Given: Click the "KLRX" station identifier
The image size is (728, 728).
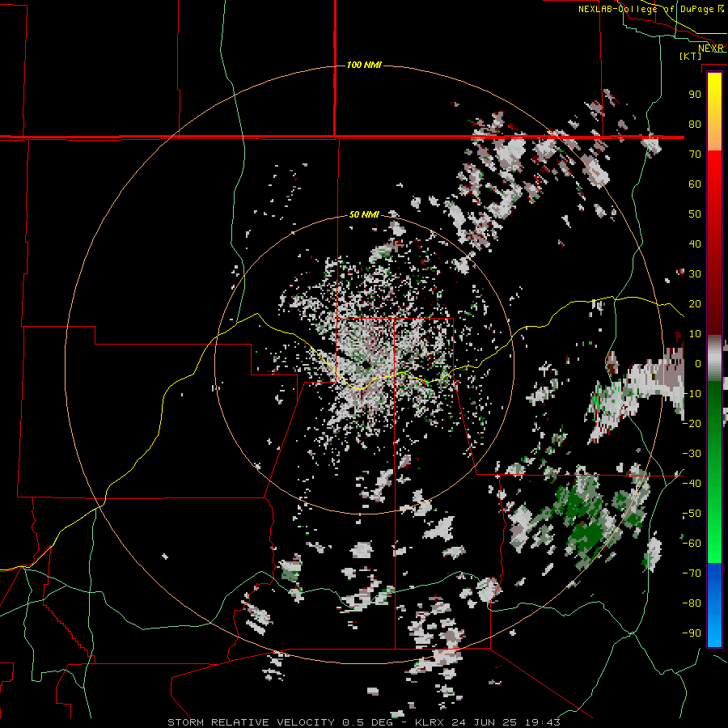Looking at the screenshot, I should 430,722.
